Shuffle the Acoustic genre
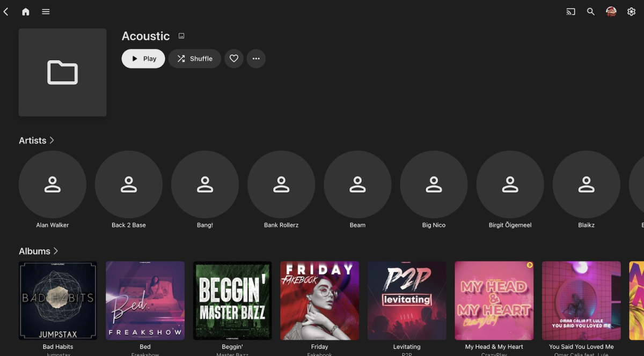The image size is (644, 356). click(x=195, y=58)
